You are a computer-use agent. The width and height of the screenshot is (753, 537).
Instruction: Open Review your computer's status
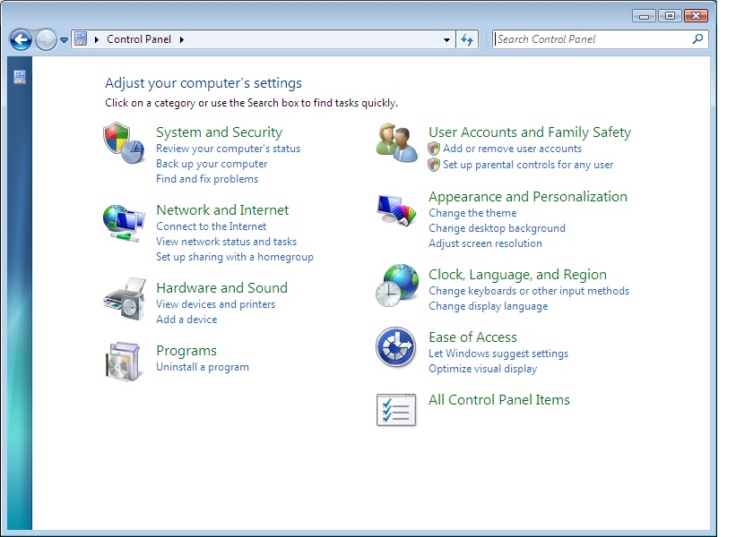pyautogui.click(x=228, y=148)
